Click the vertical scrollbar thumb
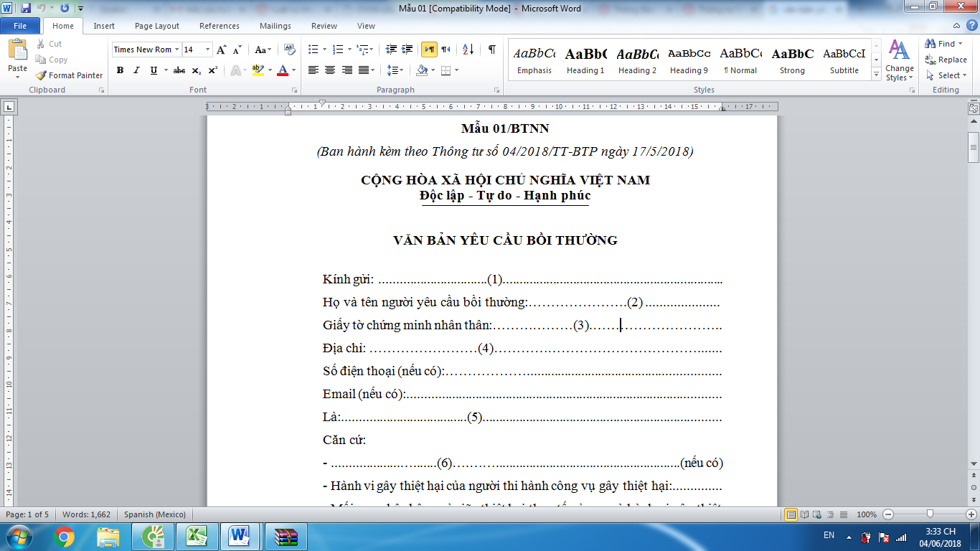This screenshot has height=551, width=980. pyautogui.click(x=974, y=147)
